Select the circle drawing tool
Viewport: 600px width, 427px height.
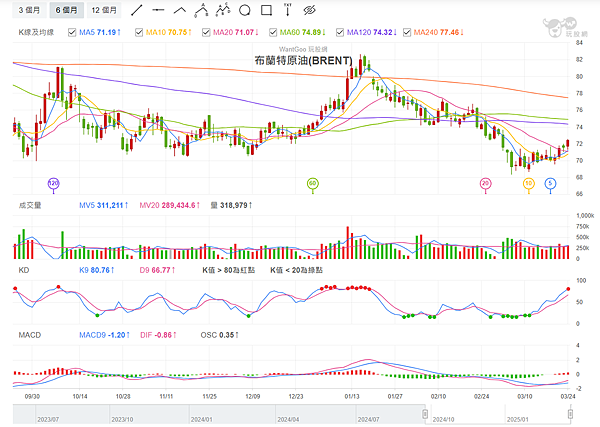pos(245,10)
